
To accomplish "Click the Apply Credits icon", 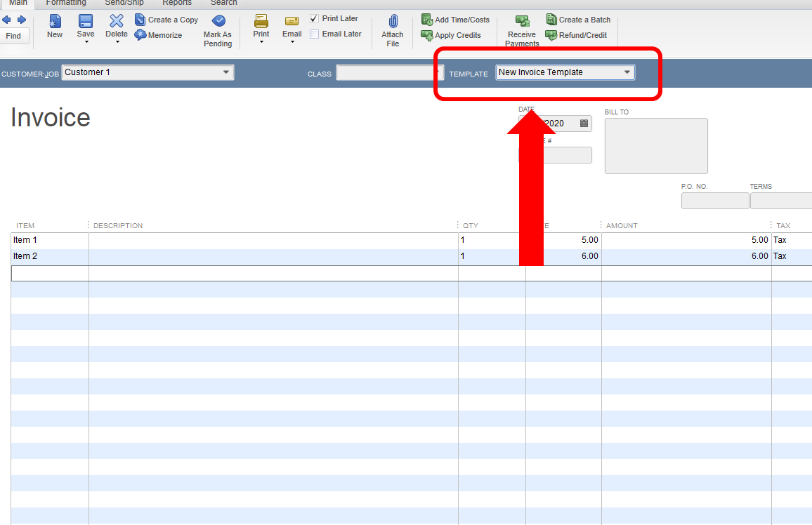I will [x=452, y=34].
